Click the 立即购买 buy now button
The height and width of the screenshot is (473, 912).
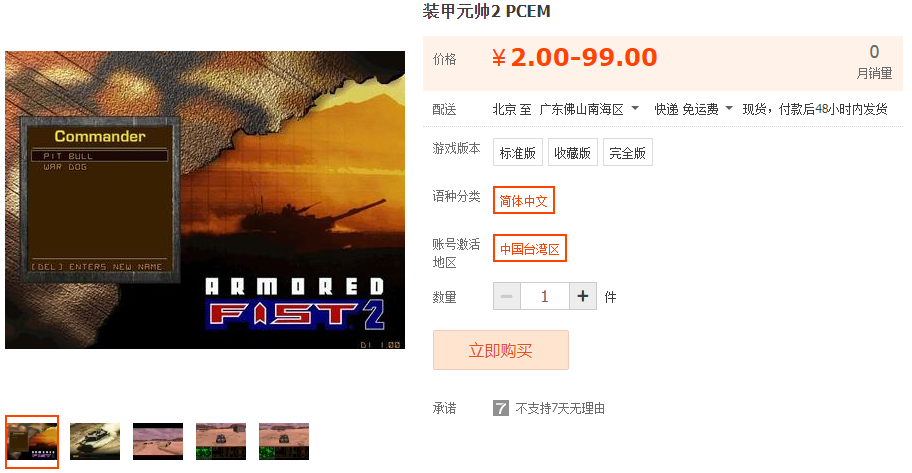pyautogui.click(x=501, y=350)
